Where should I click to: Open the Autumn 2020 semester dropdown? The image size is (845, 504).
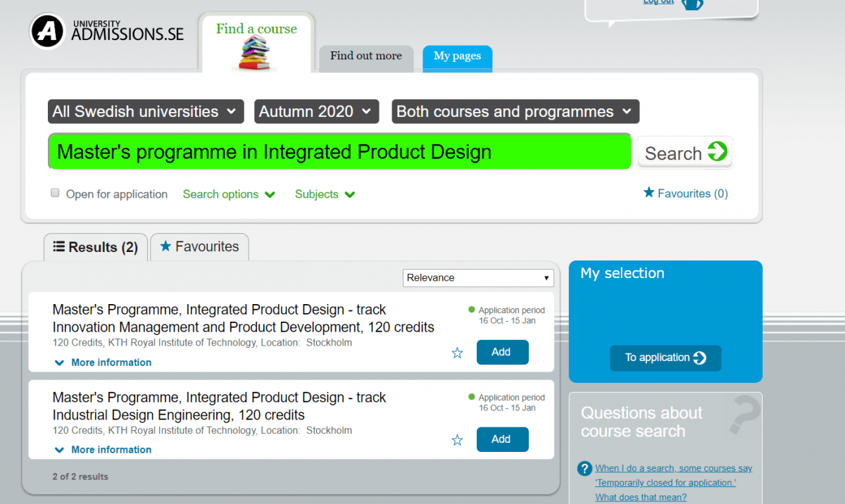(316, 112)
